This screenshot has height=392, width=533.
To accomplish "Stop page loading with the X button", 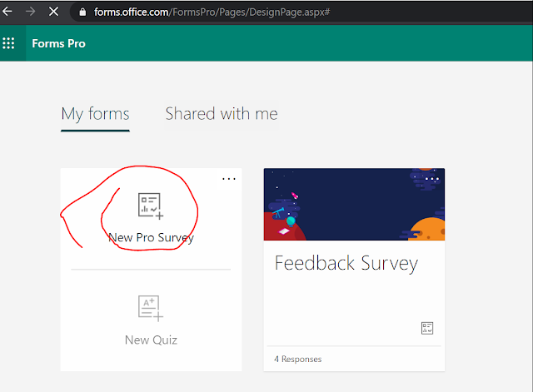I will (x=53, y=12).
